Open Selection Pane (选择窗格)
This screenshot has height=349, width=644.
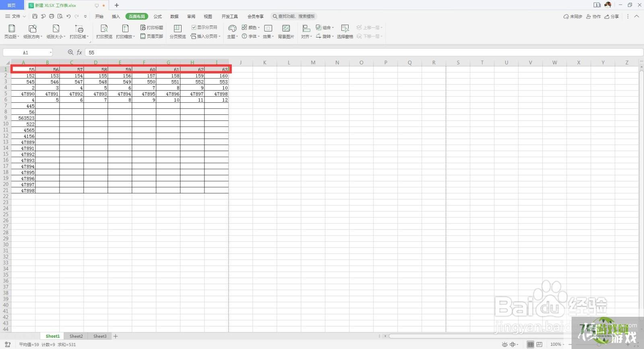tap(345, 32)
